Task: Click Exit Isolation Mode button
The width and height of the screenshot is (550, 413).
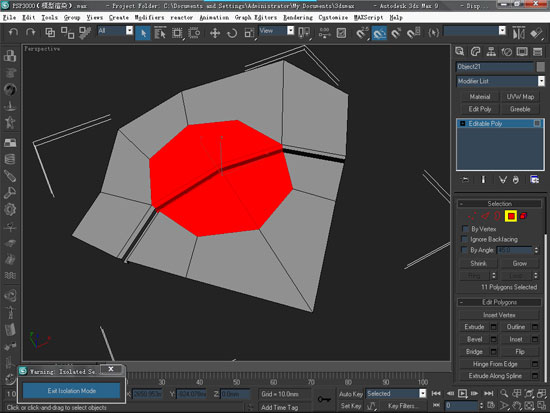Action: [x=72, y=391]
